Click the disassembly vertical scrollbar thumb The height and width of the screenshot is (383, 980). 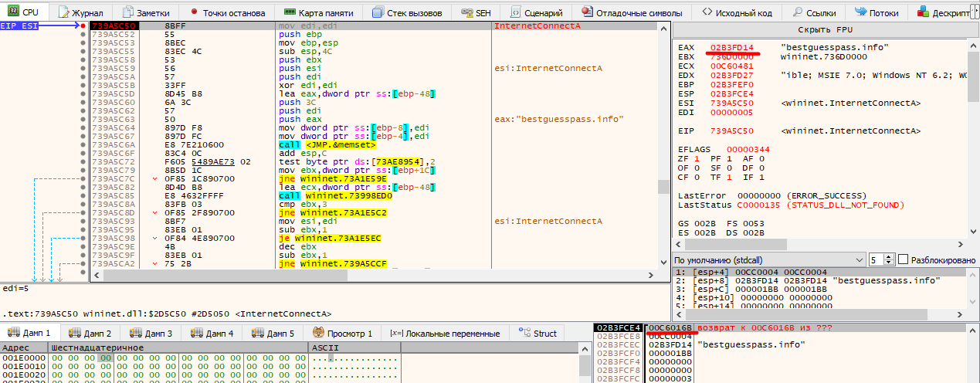(663, 188)
